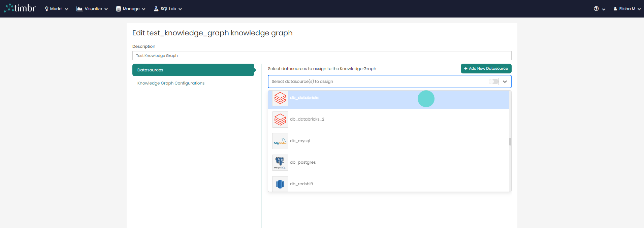644x228 pixels.
Task: Select db_postgres option from the list
Action: (x=303, y=162)
